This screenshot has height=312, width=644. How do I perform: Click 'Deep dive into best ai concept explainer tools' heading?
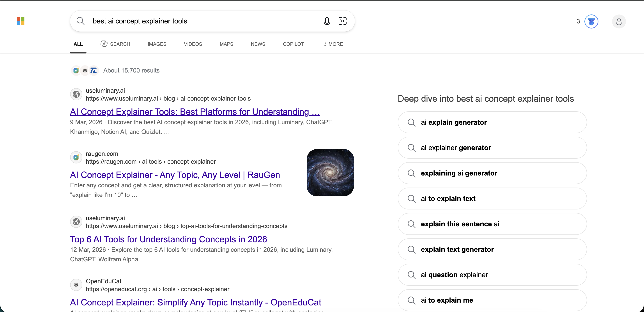tap(485, 99)
